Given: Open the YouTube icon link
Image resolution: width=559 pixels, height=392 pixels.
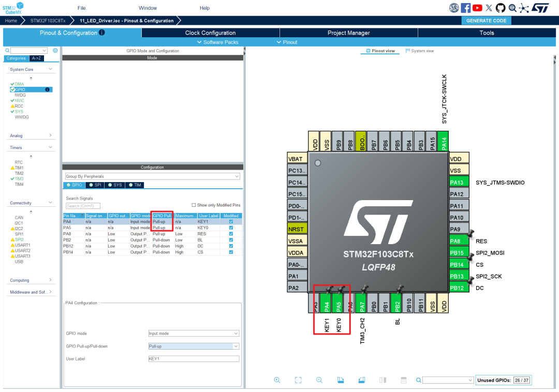Looking at the screenshot, I should [x=477, y=8].
